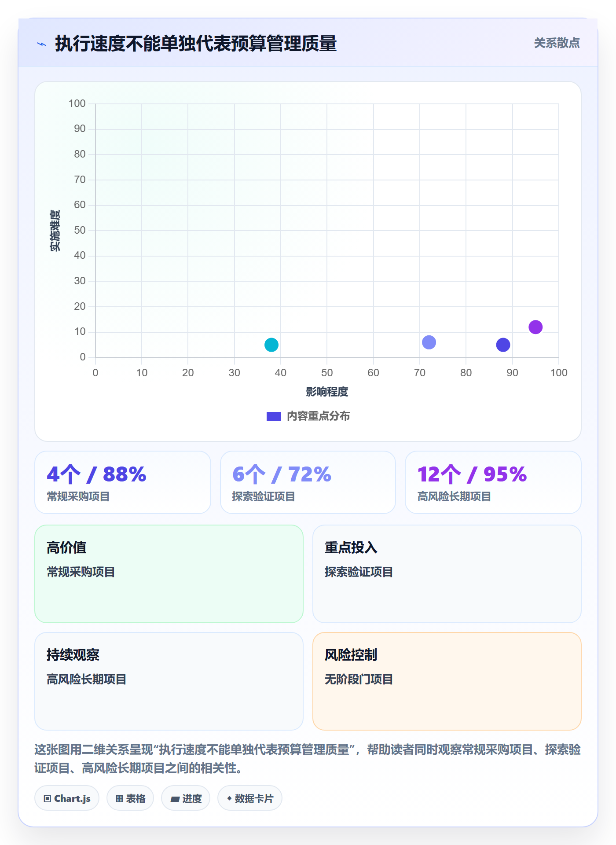This screenshot has height=845, width=616.
Task: Click the Chart.js tag
Action: [x=67, y=798]
